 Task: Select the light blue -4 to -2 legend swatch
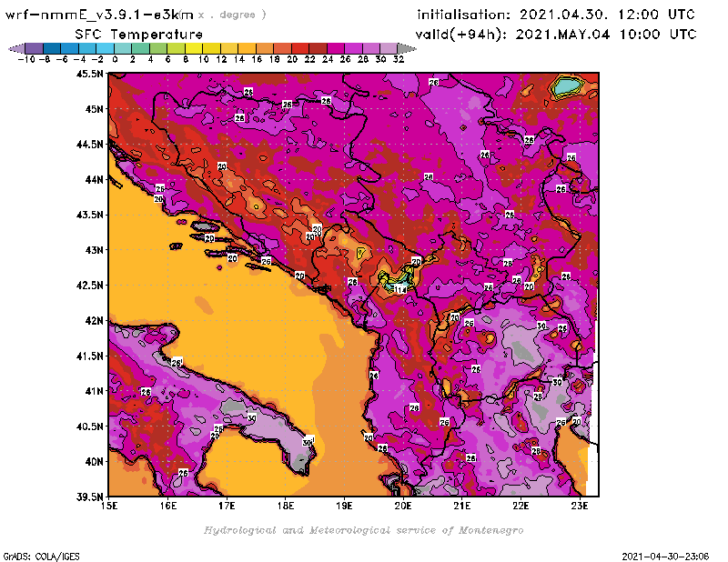[x=87, y=48]
